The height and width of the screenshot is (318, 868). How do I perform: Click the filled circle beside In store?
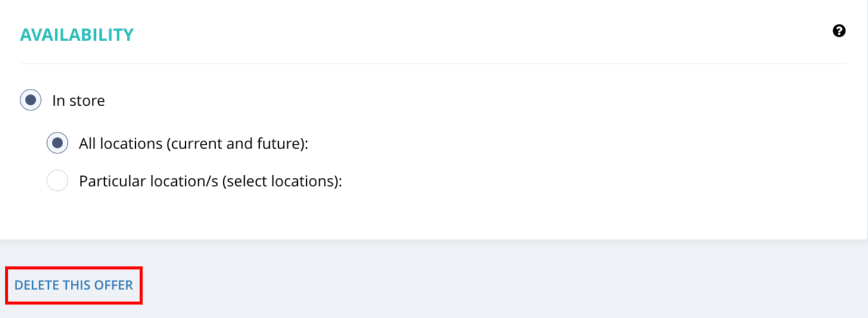(x=30, y=100)
